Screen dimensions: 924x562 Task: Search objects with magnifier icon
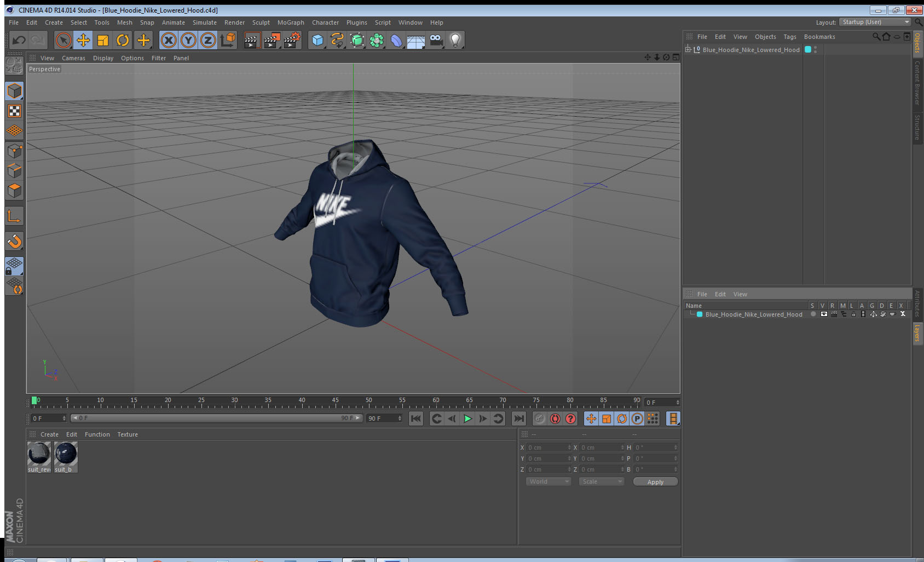coord(876,37)
